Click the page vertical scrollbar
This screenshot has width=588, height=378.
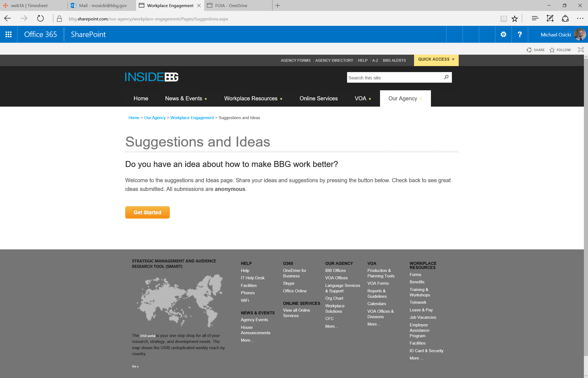pyautogui.click(x=586, y=207)
